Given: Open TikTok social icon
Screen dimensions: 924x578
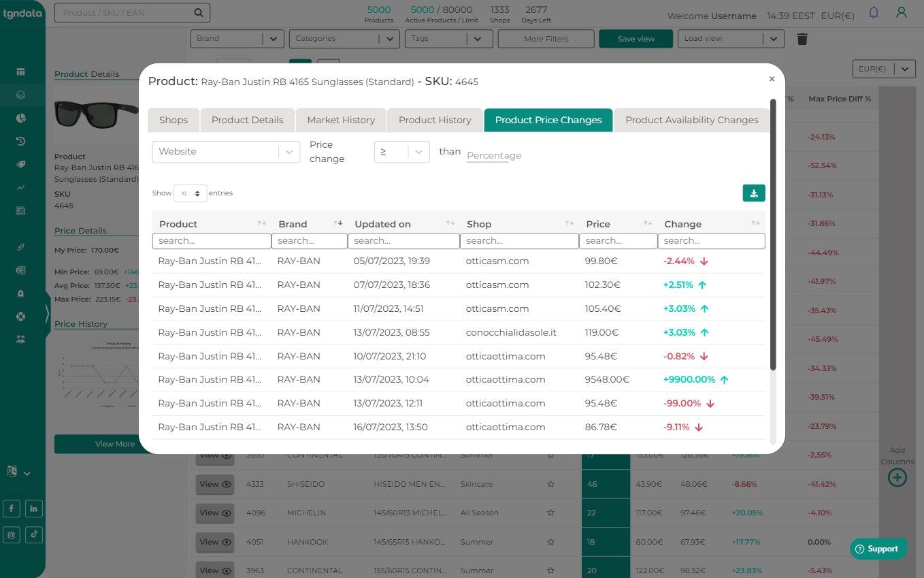Looking at the screenshot, I should point(34,534).
